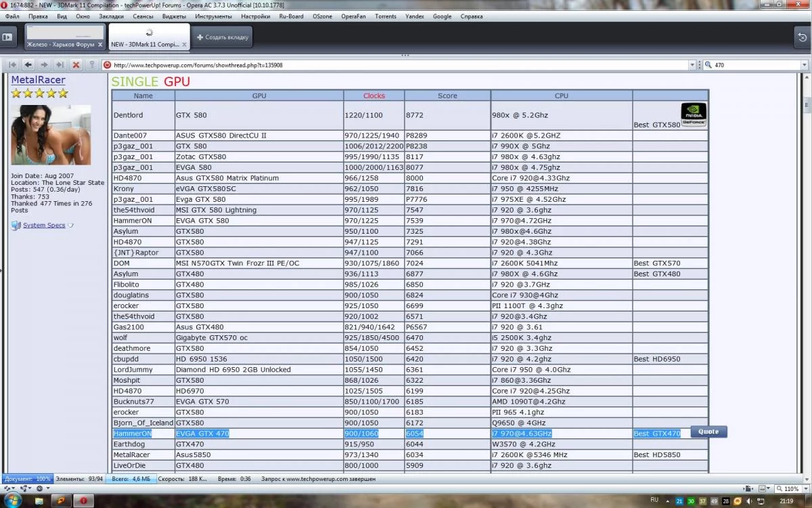
Task: Click the wand password key icon
Action: [92, 65]
